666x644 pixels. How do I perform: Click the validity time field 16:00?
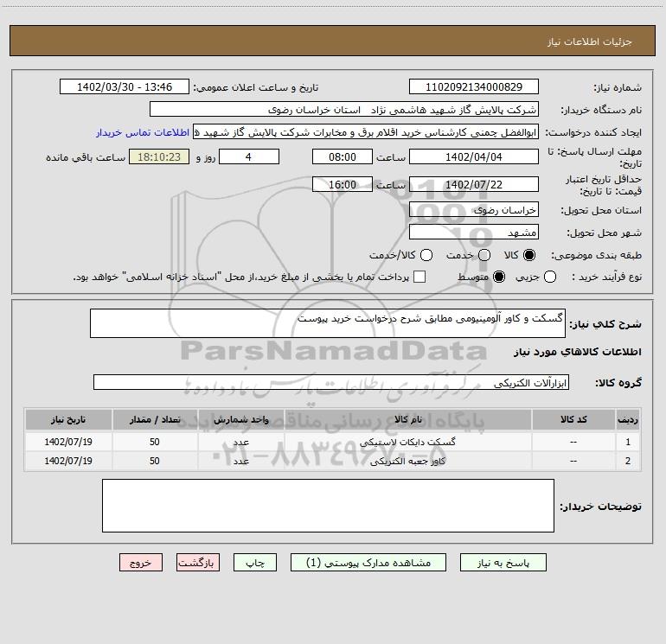click(x=343, y=184)
